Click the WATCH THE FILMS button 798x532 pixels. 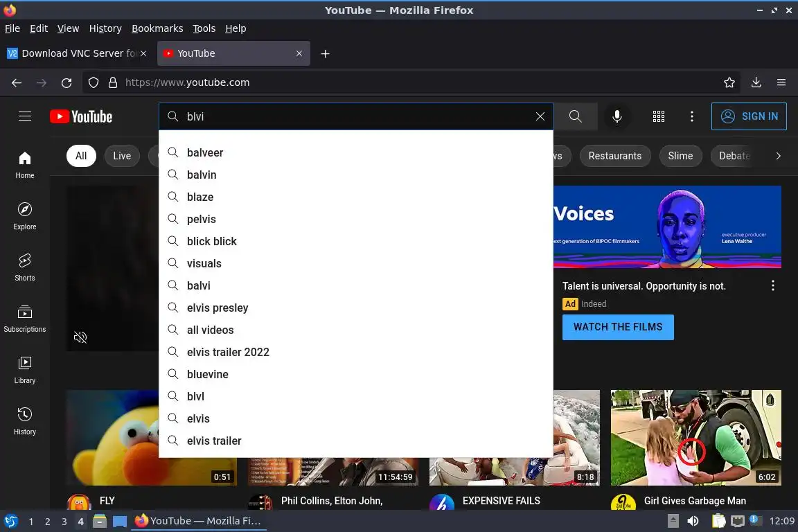point(618,327)
